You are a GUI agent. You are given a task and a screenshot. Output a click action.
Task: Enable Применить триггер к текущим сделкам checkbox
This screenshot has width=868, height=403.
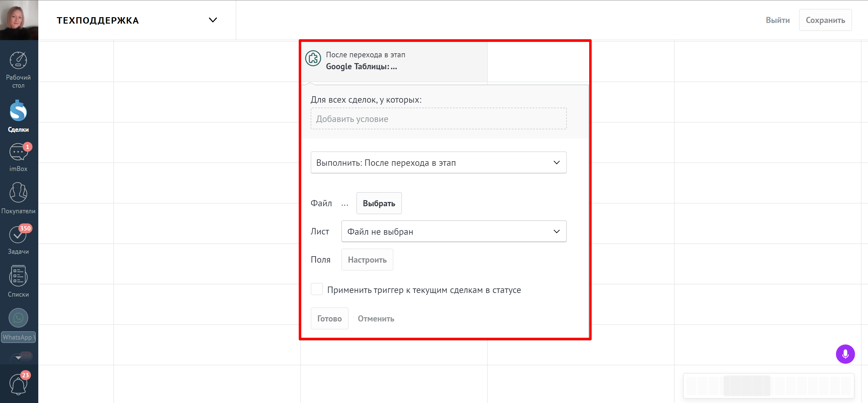(x=316, y=289)
